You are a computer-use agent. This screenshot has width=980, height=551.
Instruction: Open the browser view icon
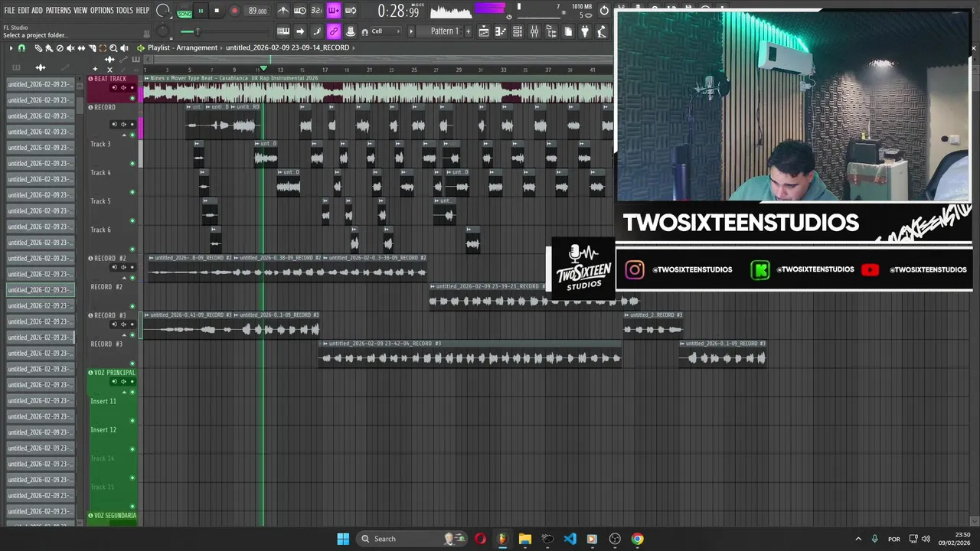tap(550, 31)
